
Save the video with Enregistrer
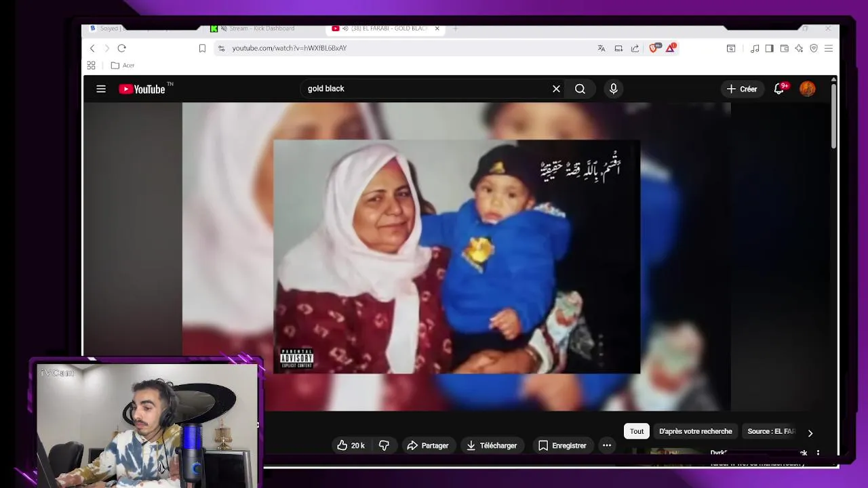point(561,445)
